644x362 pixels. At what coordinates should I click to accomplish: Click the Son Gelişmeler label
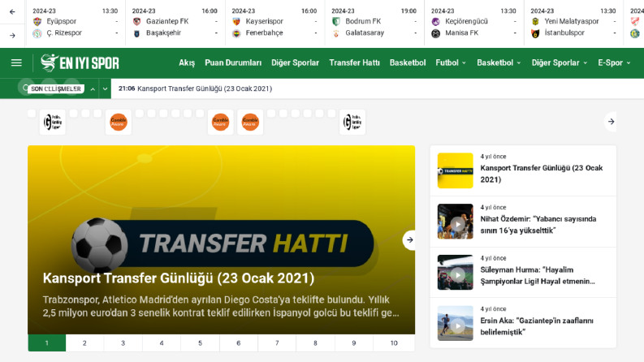pyautogui.click(x=56, y=88)
